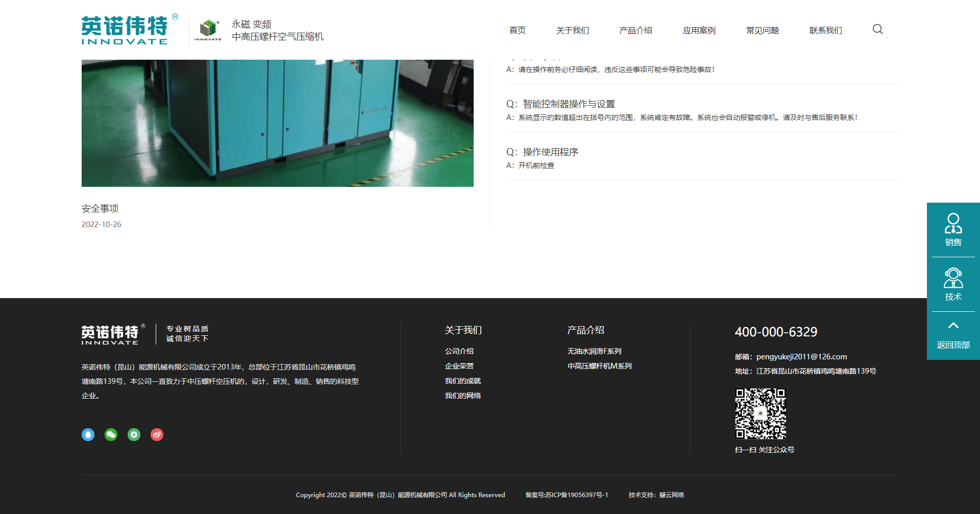Click the green circle social icon
This screenshot has width=980, height=514.
[x=134, y=434]
